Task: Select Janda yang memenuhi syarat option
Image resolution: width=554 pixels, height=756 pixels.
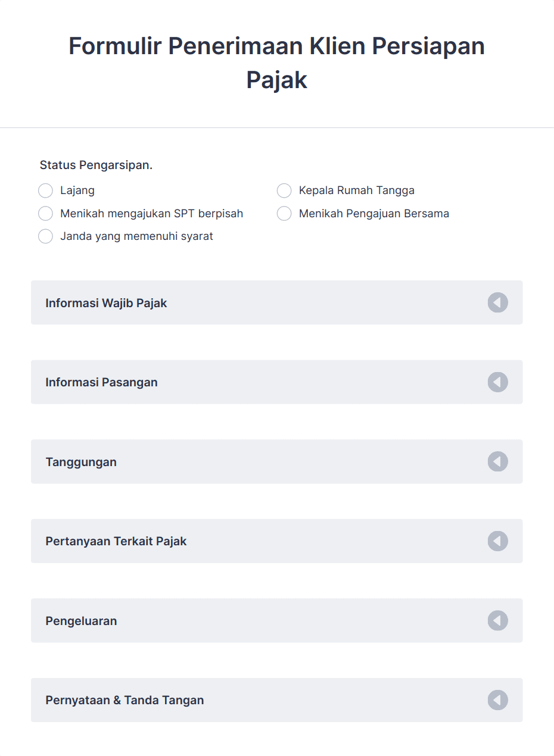Action: [45, 236]
